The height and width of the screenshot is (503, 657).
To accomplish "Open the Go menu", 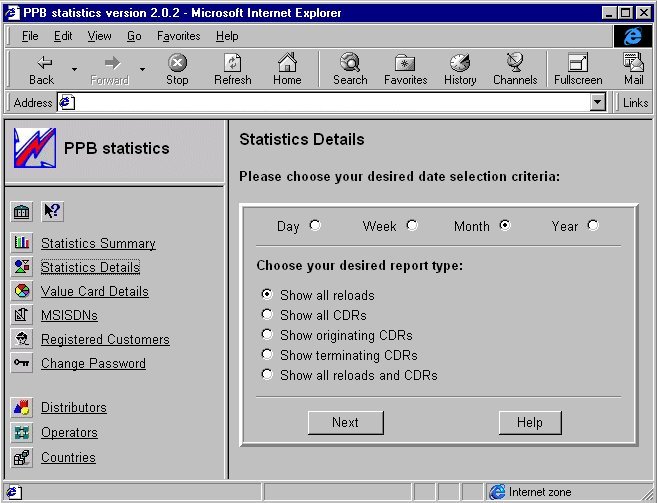I will click(x=134, y=36).
